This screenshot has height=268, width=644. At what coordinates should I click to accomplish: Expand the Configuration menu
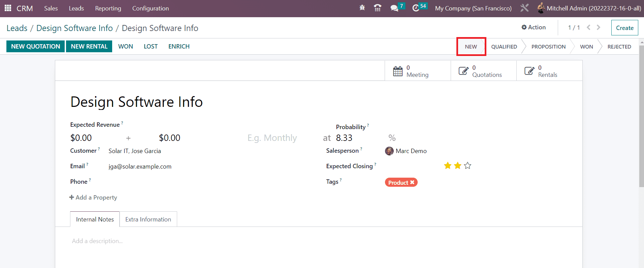(151, 8)
